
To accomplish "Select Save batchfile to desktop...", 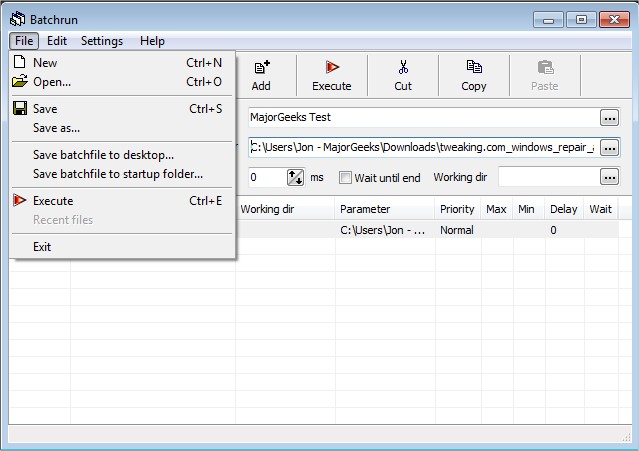I will (122, 155).
